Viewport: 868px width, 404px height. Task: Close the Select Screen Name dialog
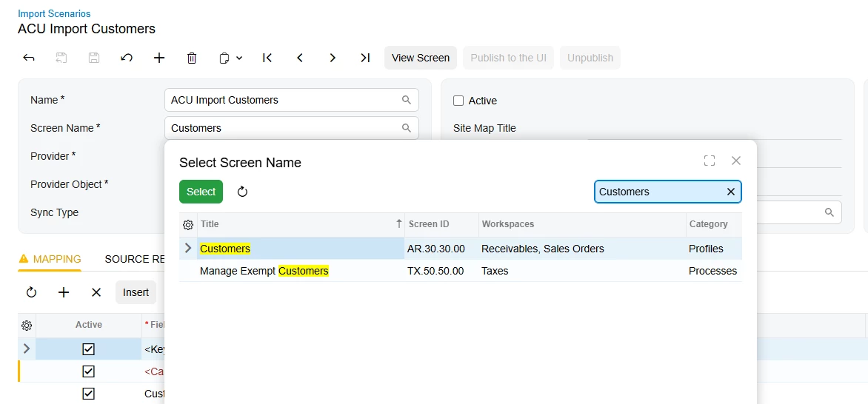tap(735, 161)
